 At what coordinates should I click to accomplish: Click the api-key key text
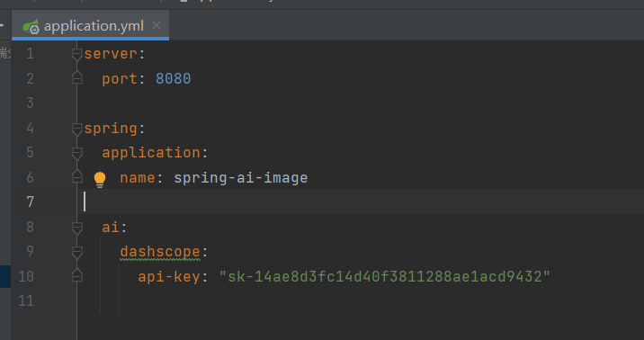[x=169, y=277]
